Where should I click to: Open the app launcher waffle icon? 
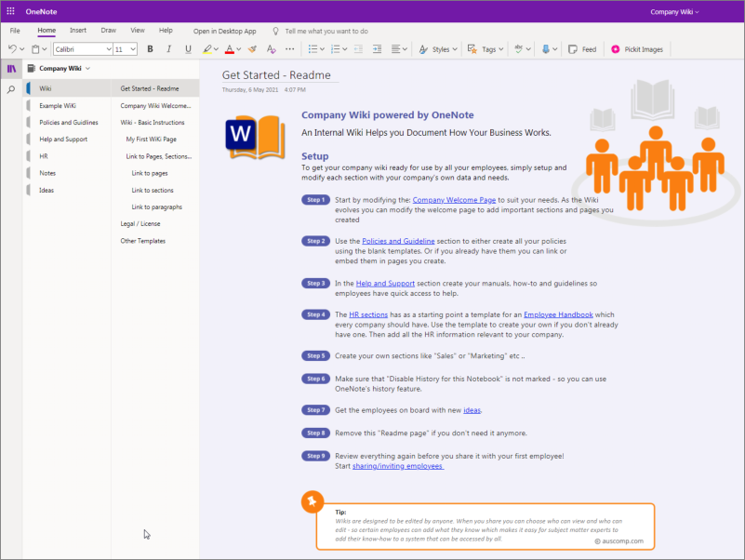pos(10,11)
